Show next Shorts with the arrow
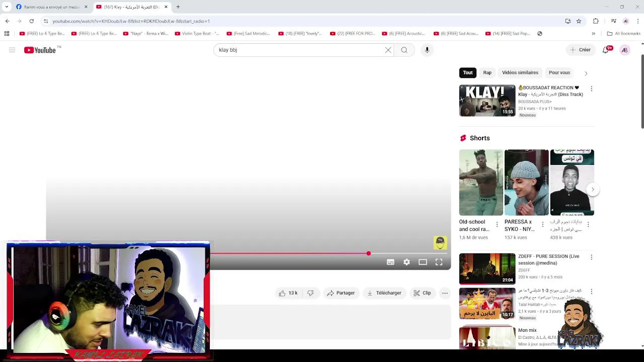This screenshot has height=362, width=644. [x=593, y=190]
